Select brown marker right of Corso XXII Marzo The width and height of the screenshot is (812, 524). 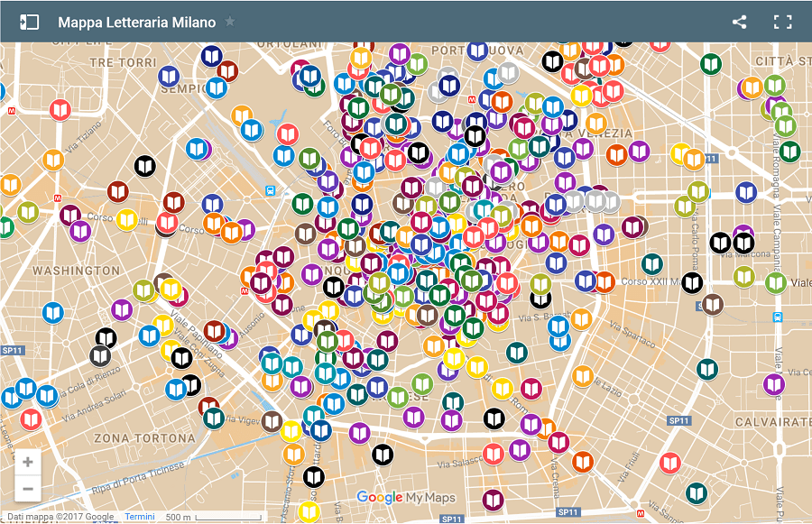(x=713, y=305)
